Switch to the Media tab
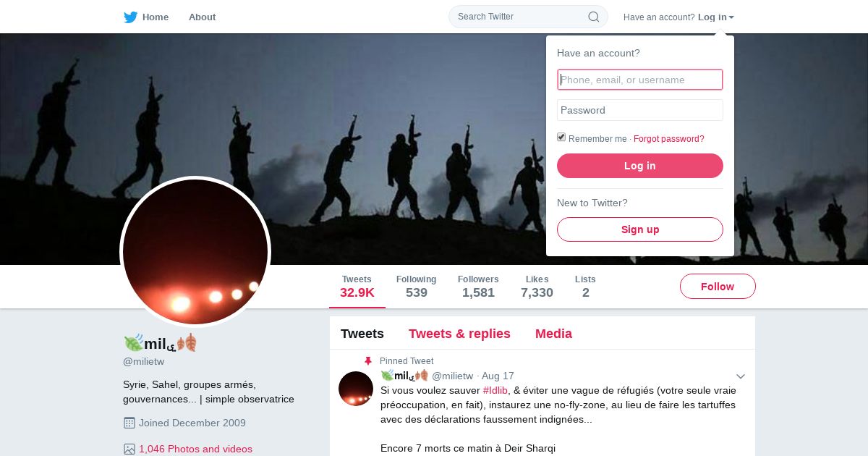The image size is (868, 456). [x=553, y=334]
